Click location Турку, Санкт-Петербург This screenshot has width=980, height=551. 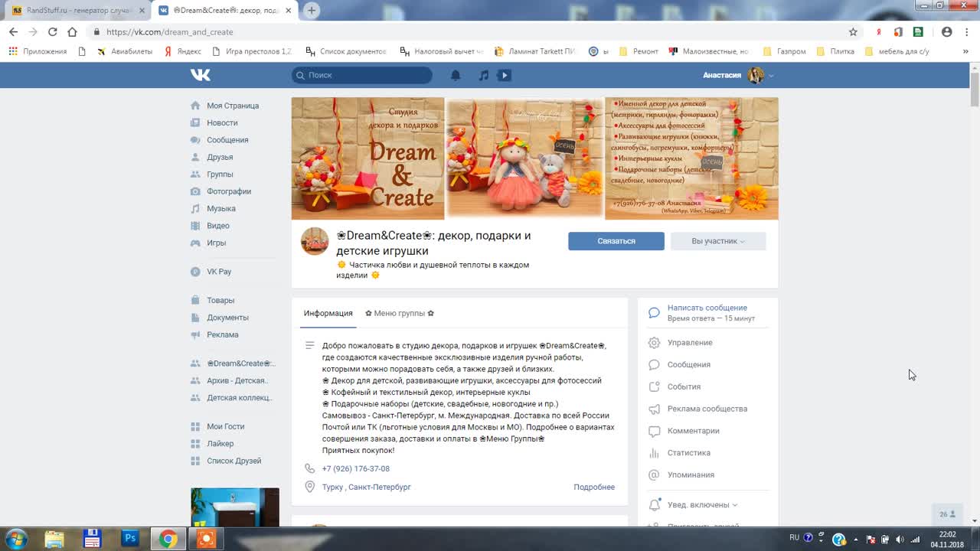[367, 487]
